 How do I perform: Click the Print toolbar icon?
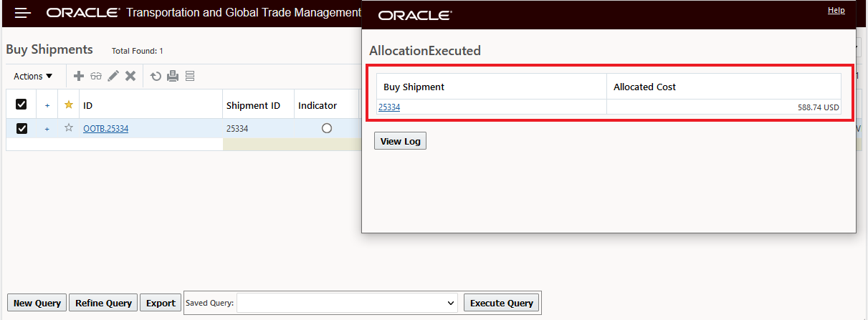coord(173,76)
